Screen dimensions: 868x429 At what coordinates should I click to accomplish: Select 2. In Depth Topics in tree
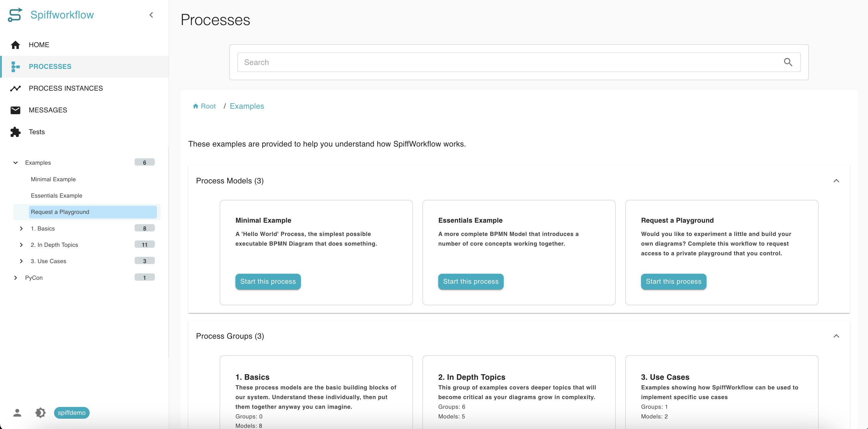[55, 245]
